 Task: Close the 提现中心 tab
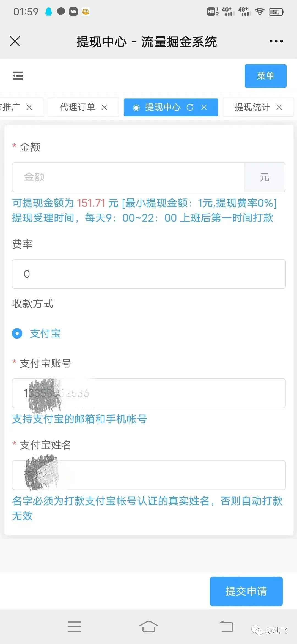click(204, 107)
